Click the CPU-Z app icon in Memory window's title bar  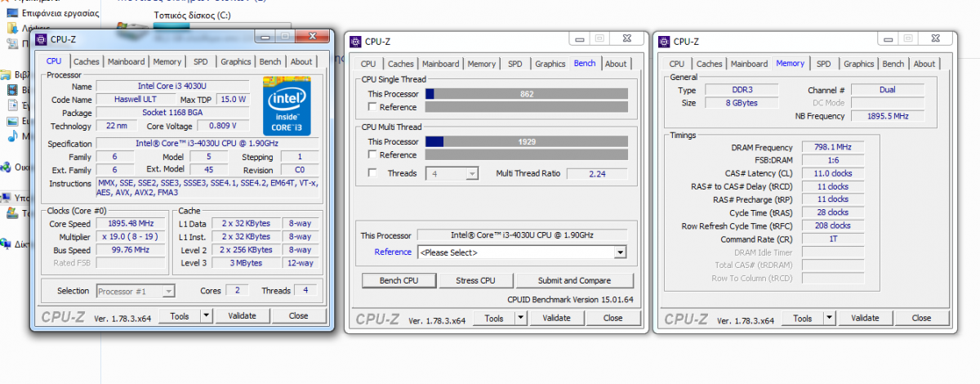pos(662,42)
